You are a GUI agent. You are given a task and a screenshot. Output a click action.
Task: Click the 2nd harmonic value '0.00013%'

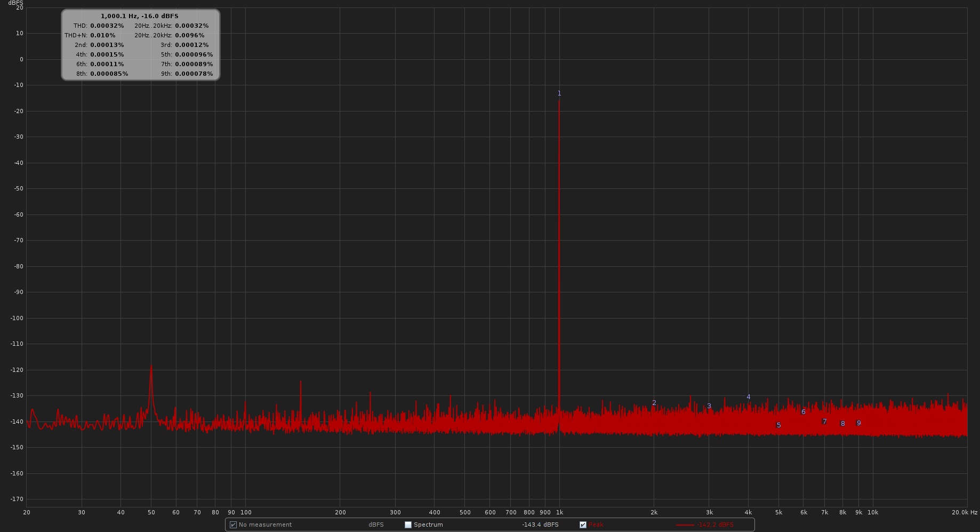click(107, 45)
